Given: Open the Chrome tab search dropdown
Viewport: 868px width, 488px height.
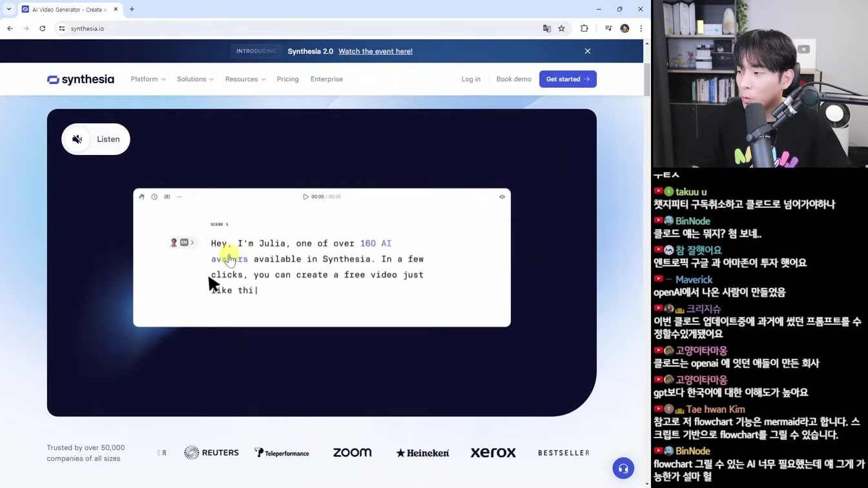Looking at the screenshot, I should point(9,9).
